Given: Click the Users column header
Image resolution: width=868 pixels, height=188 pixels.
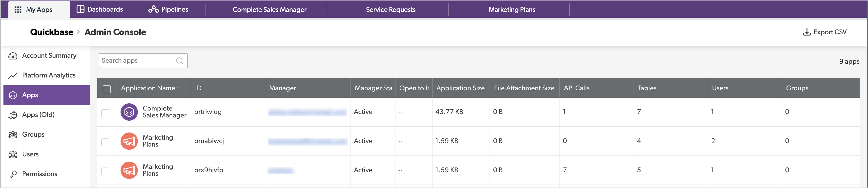Looking at the screenshot, I should (745, 88).
